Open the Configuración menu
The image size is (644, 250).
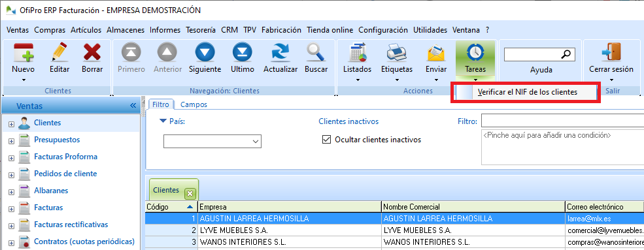[382, 30]
